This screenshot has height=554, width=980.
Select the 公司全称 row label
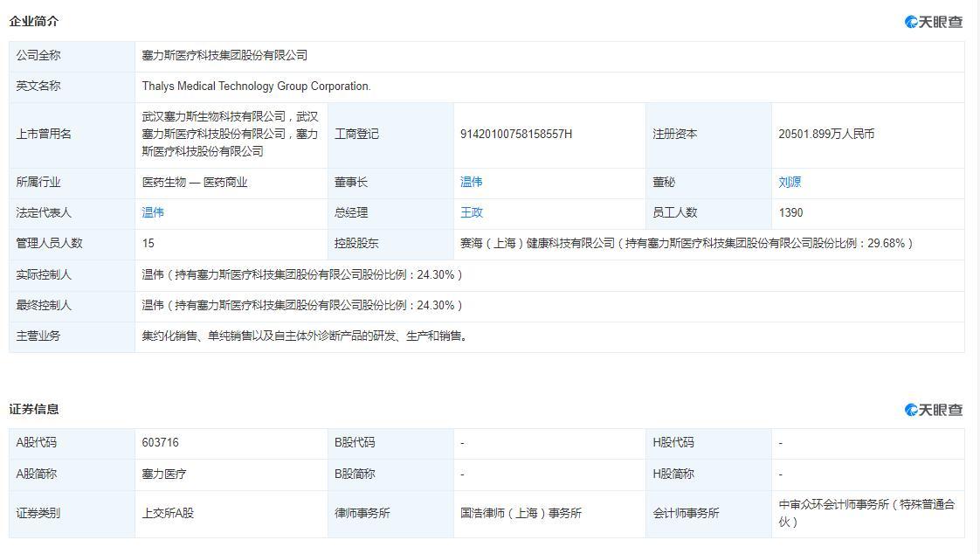click(x=38, y=55)
